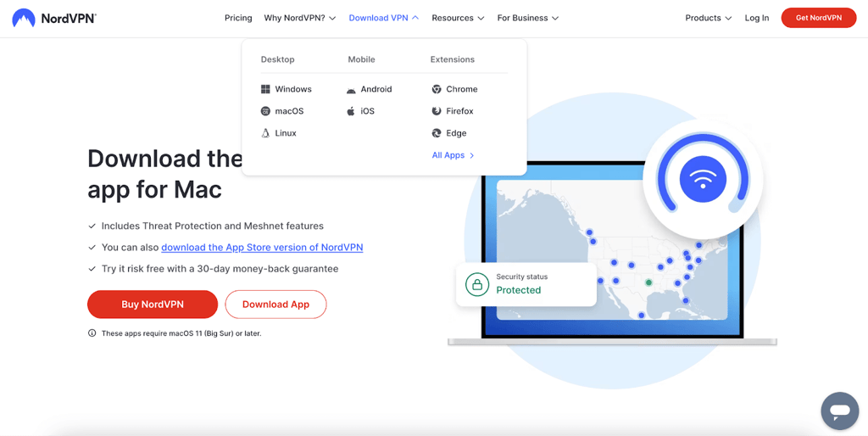Expand the For Business menu
Image resolution: width=868 pixels, height=436 pixels.
(527, 19)
